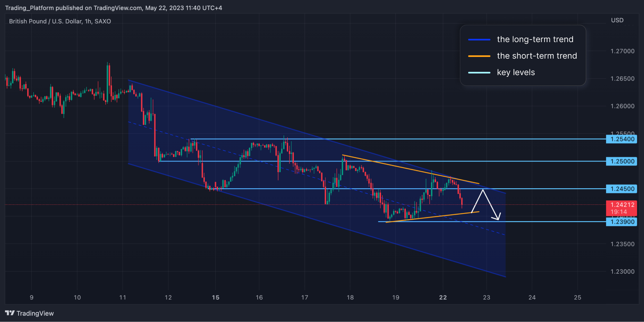Image resolution: width=644 pixels, height=322 pixels.
Task: Click the date "16" on the time axis
Action: click(x=259, y=297)
